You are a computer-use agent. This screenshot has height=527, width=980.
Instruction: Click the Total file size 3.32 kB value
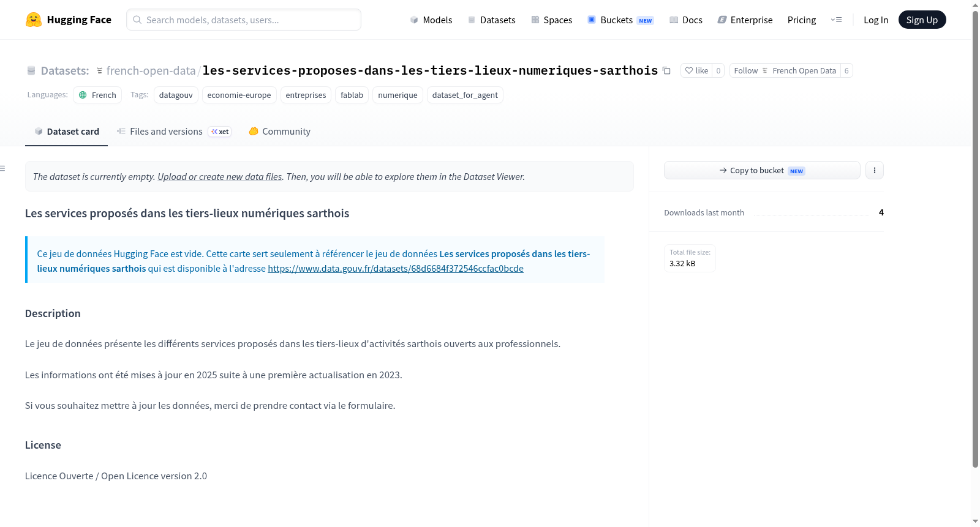click(682, 263)
